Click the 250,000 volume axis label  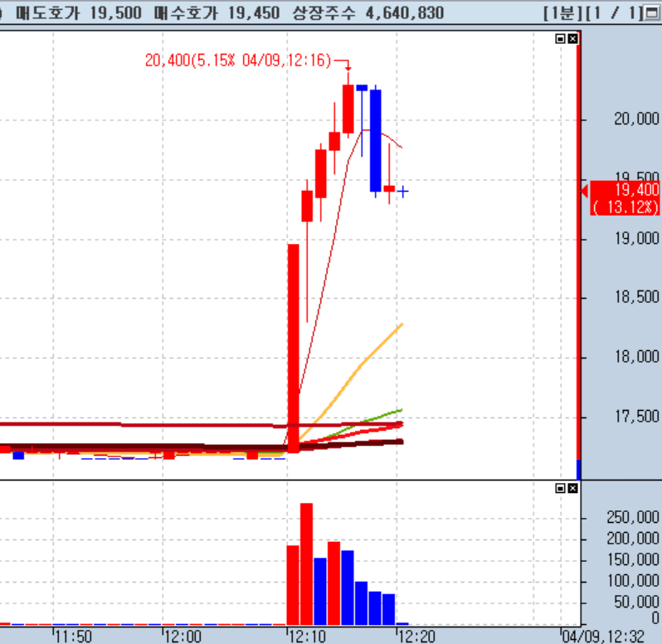click(633, 517)
